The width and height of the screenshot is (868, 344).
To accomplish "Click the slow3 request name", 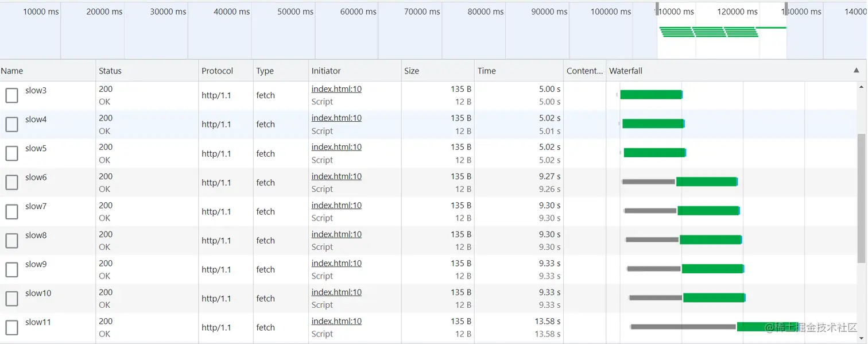I will pyautogui.click(x=36, y=90).
